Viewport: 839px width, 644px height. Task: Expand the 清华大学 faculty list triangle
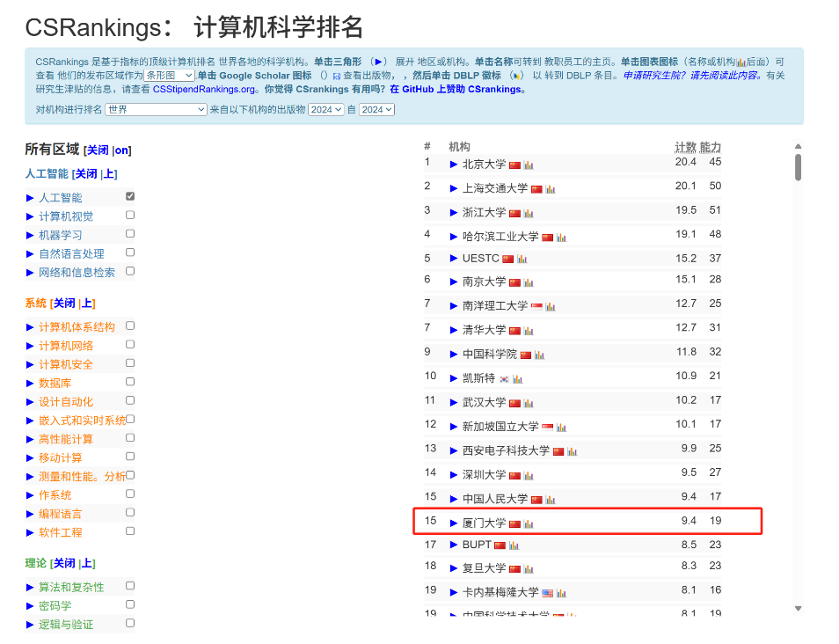coord(454,330)
